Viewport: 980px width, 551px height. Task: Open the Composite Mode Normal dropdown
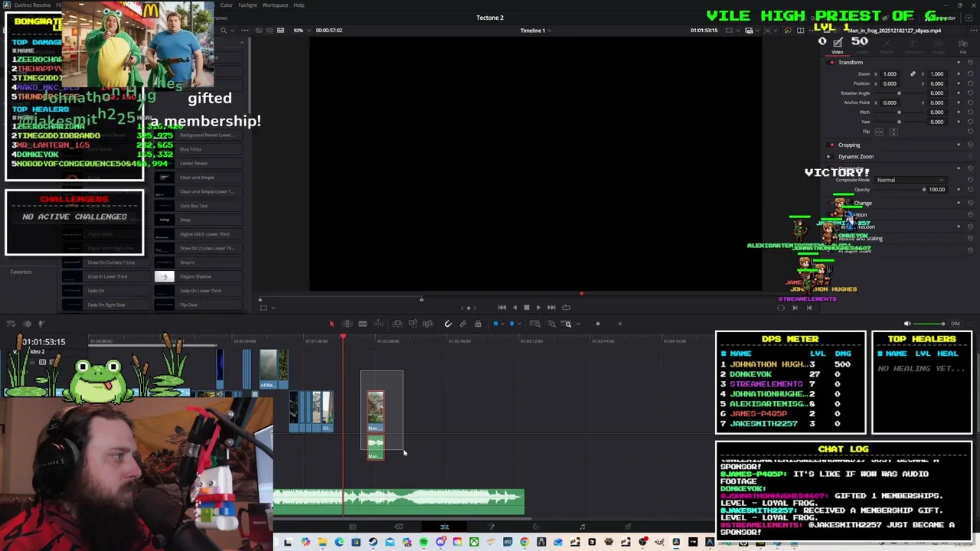[x=911, y=180]
